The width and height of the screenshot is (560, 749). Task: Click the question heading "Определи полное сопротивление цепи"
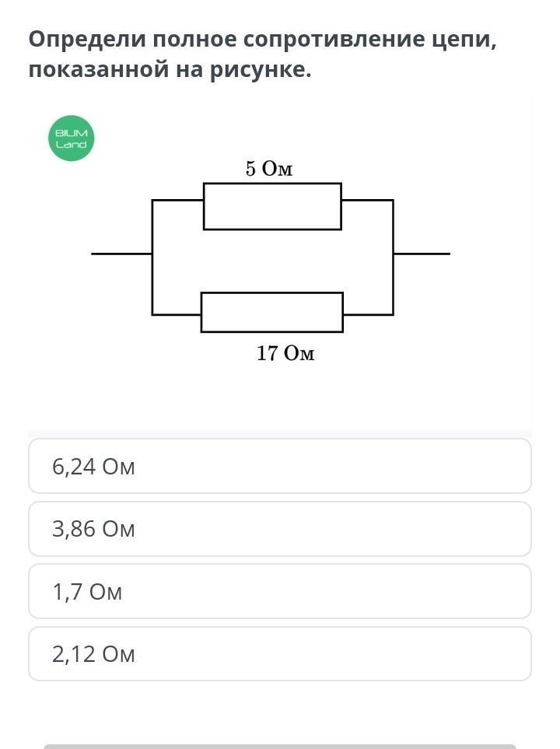tap(263, 40)
